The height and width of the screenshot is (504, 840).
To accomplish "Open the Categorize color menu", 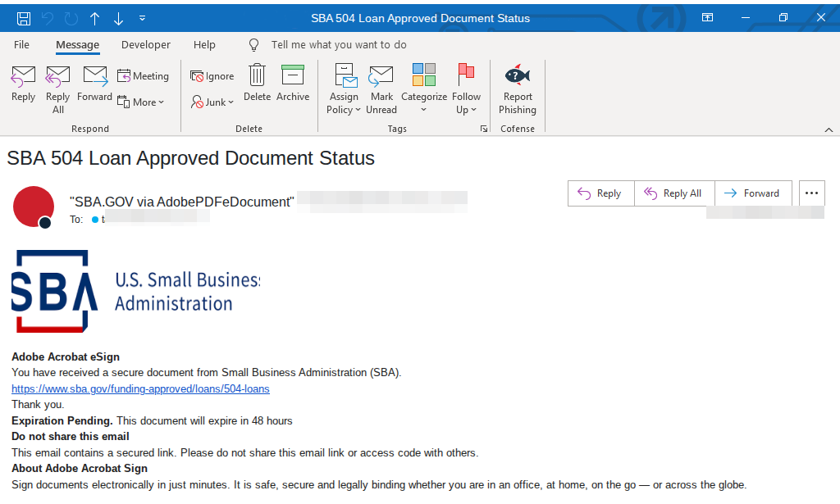I will (x=424, y=89).
